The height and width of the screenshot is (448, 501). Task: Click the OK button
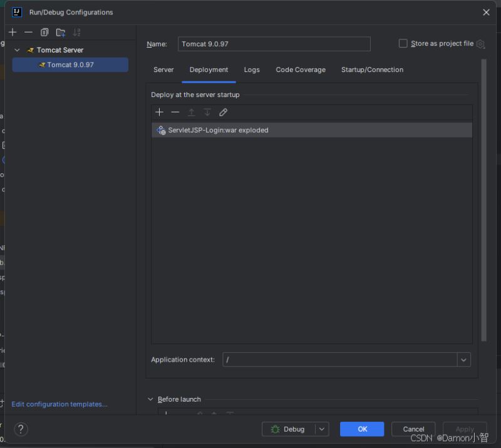click(x=362, y=429)
